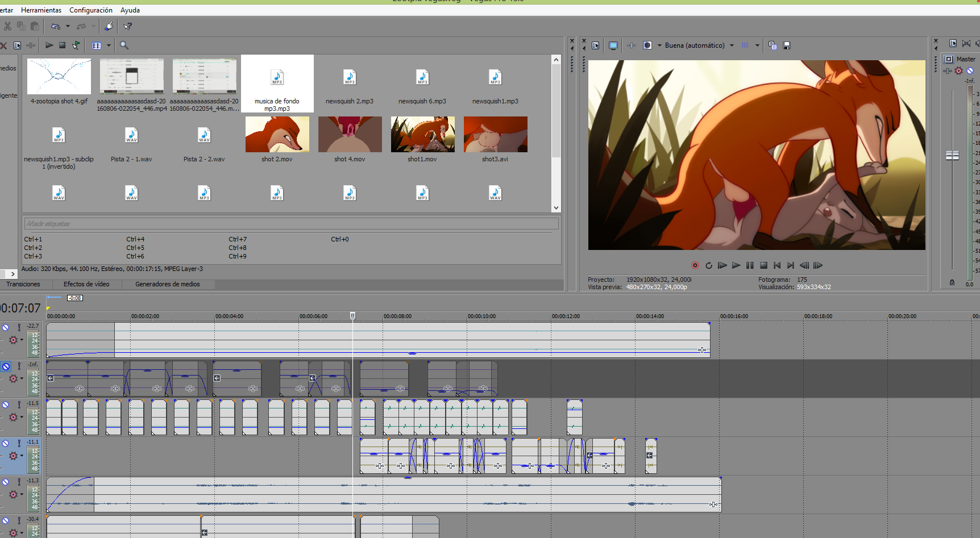Expand the Undo history dropdown arrow

[x=68, y=26]
